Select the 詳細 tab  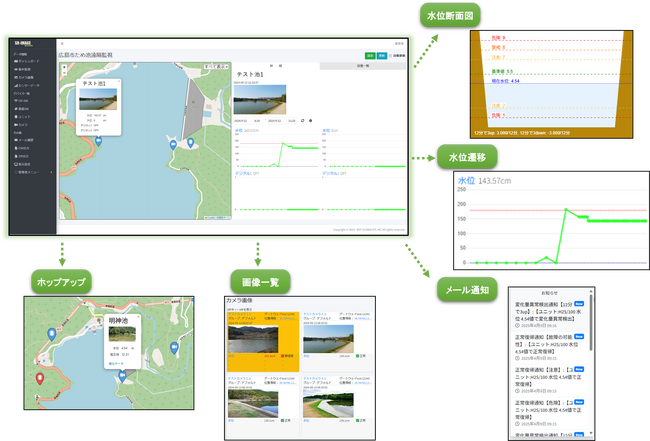[276, 64]
